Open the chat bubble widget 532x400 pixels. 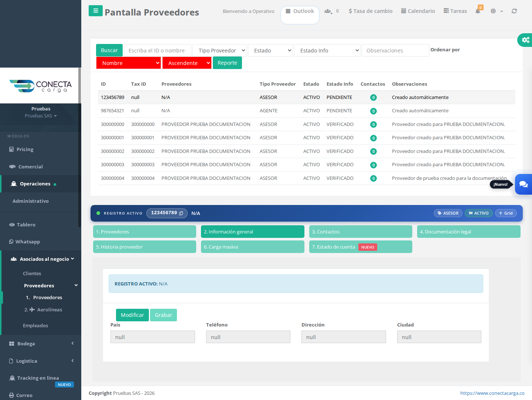click(524, 184)
